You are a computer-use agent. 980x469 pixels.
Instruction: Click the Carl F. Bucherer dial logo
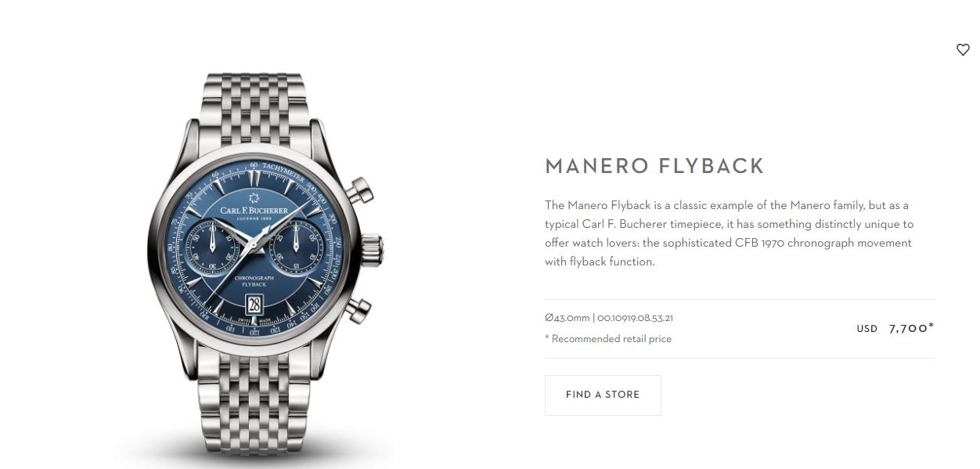[254, 207]
